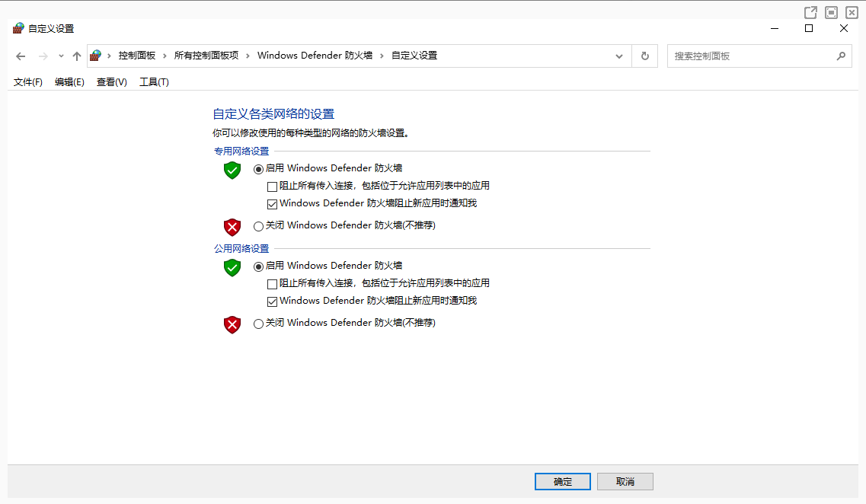Click the search magnifier icon
866x504 pixels.
click(x=841, y=56)
